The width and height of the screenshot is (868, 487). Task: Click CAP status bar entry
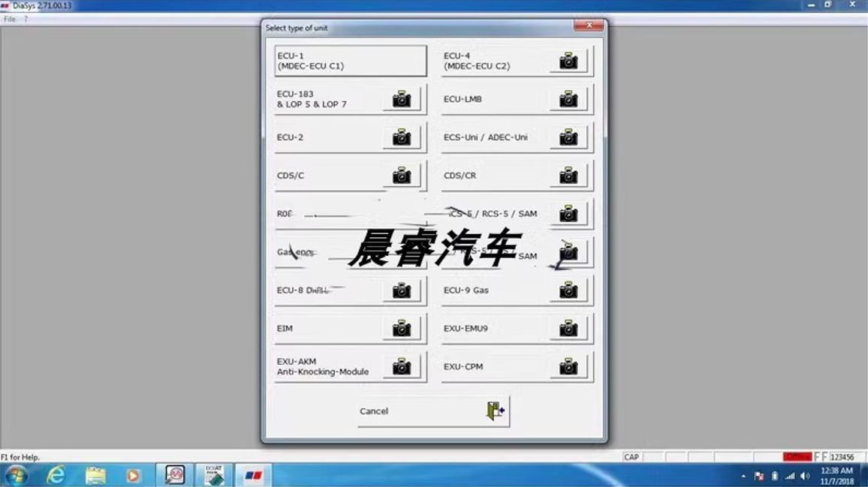click(x=631, y=457)
